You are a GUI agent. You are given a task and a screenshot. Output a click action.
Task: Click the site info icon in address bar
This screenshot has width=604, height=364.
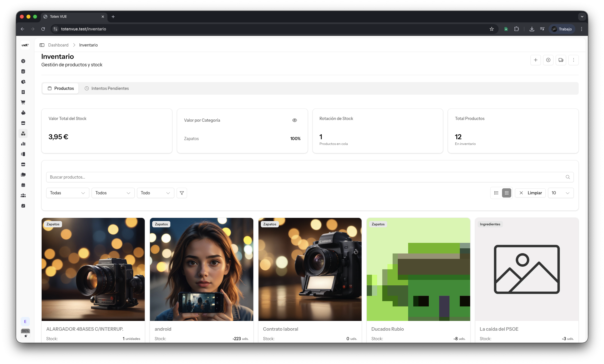[x=56, y=29]
